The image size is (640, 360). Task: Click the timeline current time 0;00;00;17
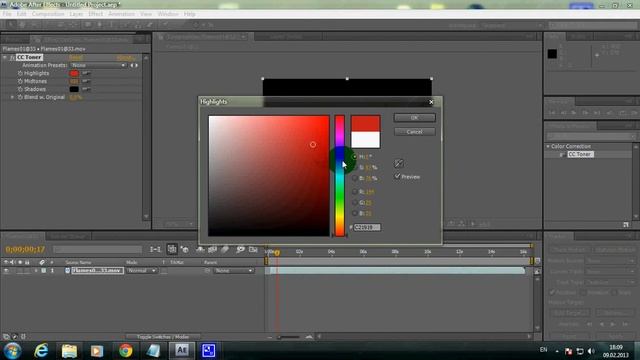click(x=25, y=249)
